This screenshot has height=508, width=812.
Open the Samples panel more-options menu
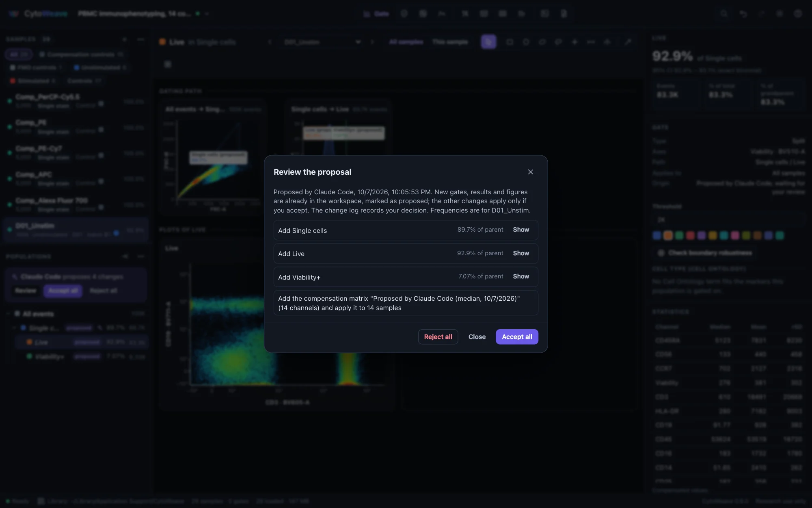click(x=140, y=39)
